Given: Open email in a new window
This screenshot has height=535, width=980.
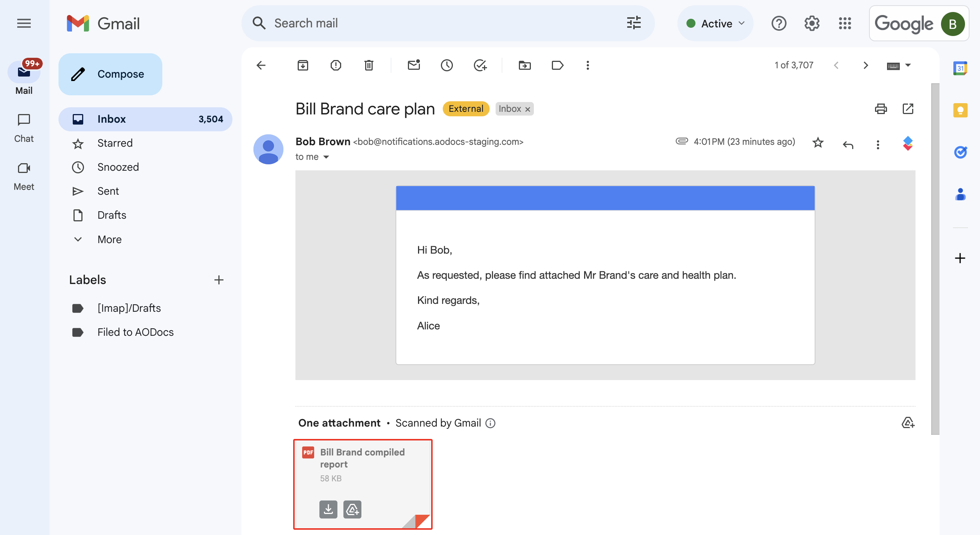Looking at the screenshot, I should click(x=908, y=109).
